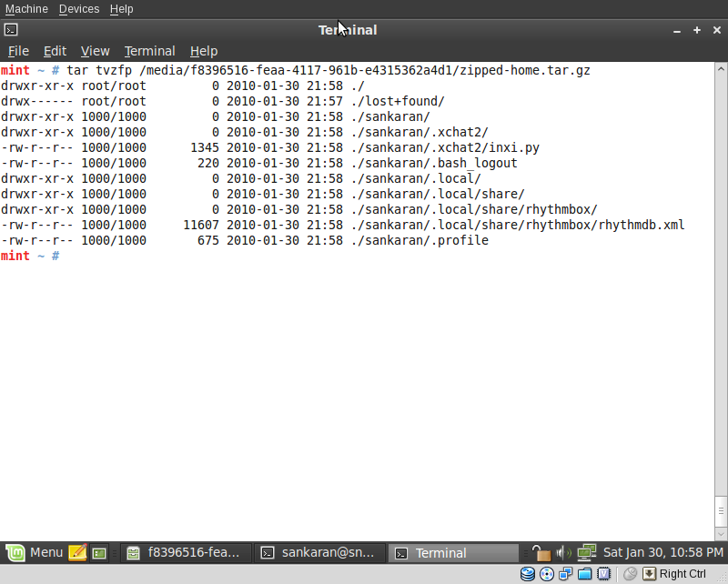The height and width of the screenshot is (584, 728).
Task: Open the View menu in the Terminal window
Action: (95, 51)
